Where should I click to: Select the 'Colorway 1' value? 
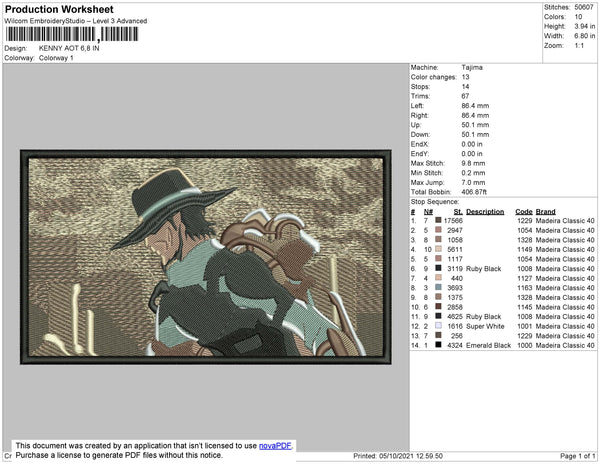56,58
